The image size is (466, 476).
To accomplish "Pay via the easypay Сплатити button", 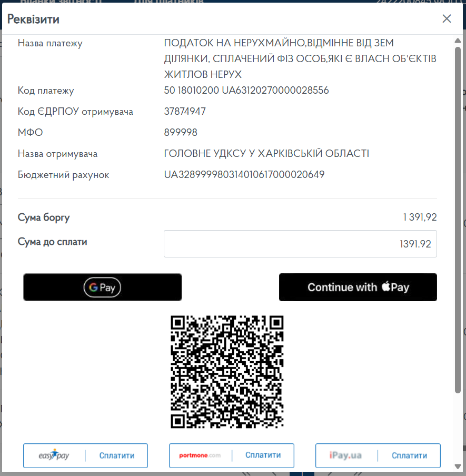I will pyautogui.click(x=86, y=455).
